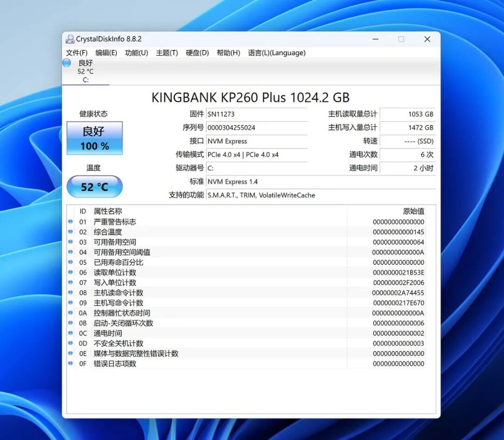Click status dot for 03 可用备用空间
This screenshot has height=440, width=504.
pyautogui.click(x=71, y=242)
